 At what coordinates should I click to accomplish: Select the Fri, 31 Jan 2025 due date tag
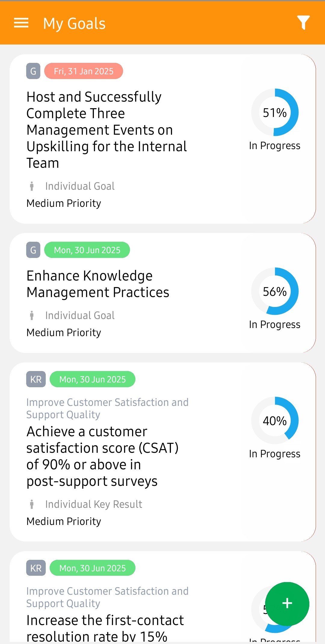(x=84, y=71)
